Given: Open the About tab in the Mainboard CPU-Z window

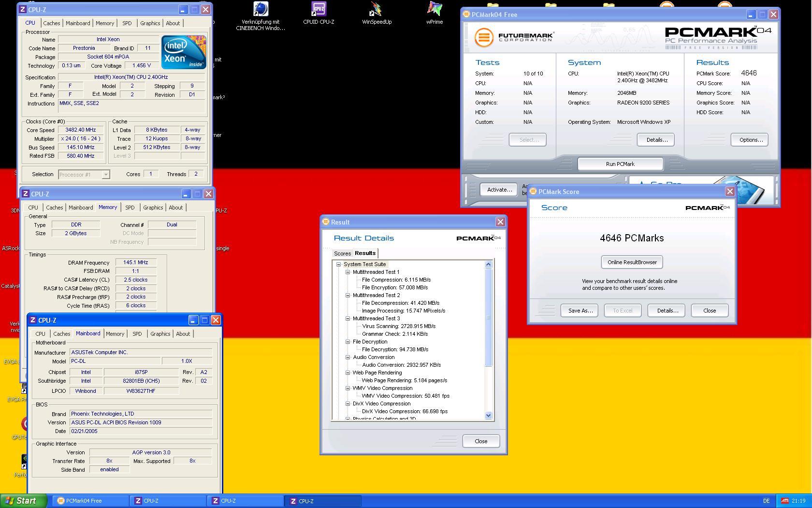Looking at the screenshot, I should 183,334.
